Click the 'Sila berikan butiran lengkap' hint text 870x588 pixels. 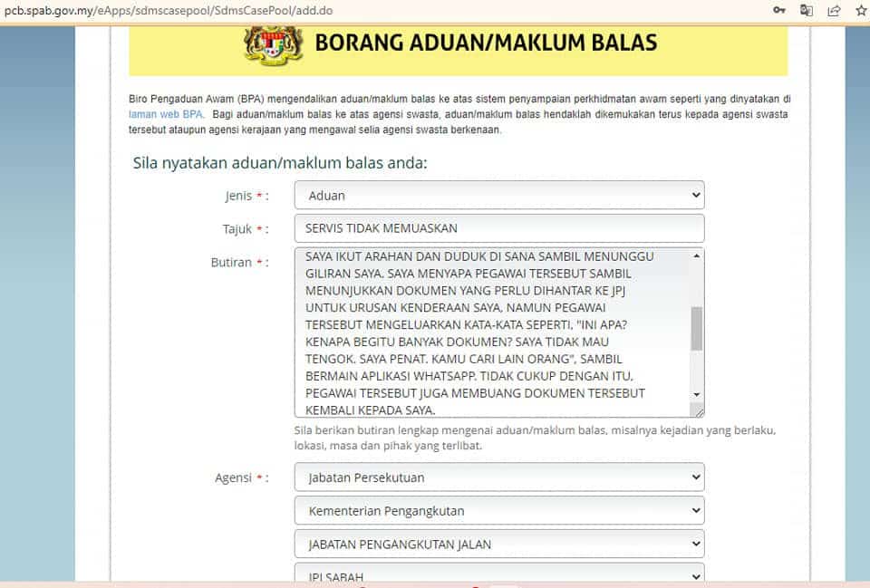coord(535,438)
